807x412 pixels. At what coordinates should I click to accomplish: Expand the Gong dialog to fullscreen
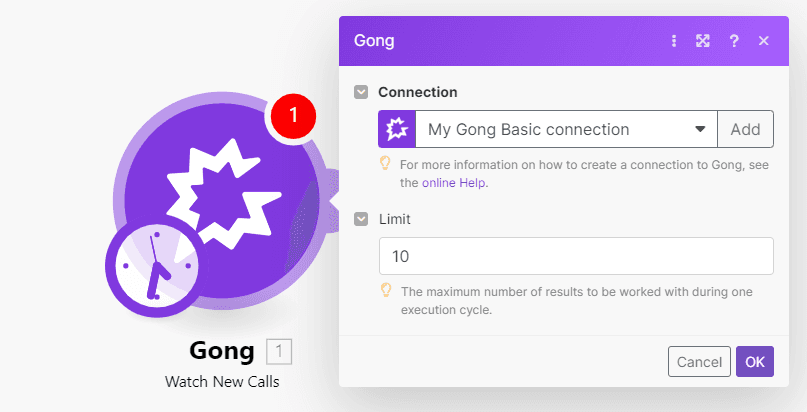pos(703,41)
